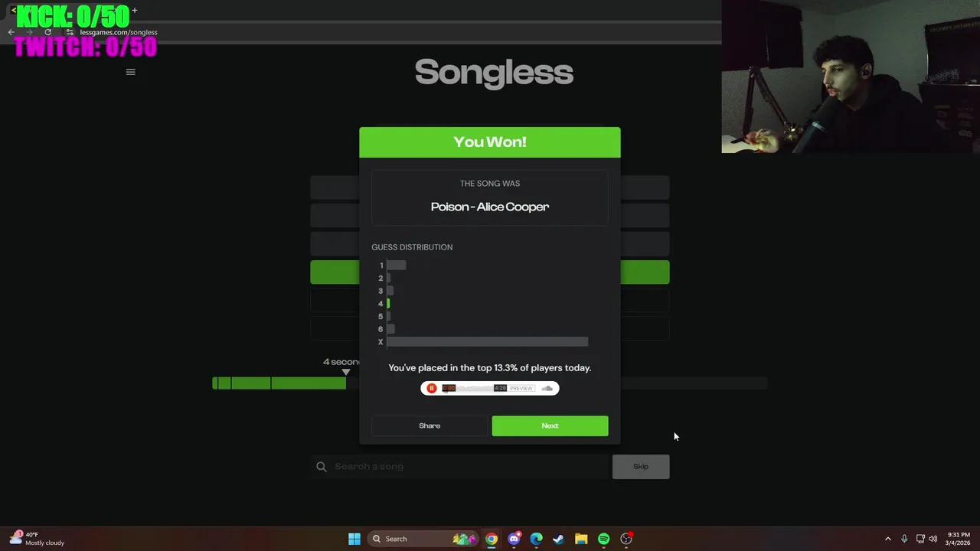Click the PREVIEW label in player
The width and height of the screenshot is (980, 551).
[x=521, y=388]
